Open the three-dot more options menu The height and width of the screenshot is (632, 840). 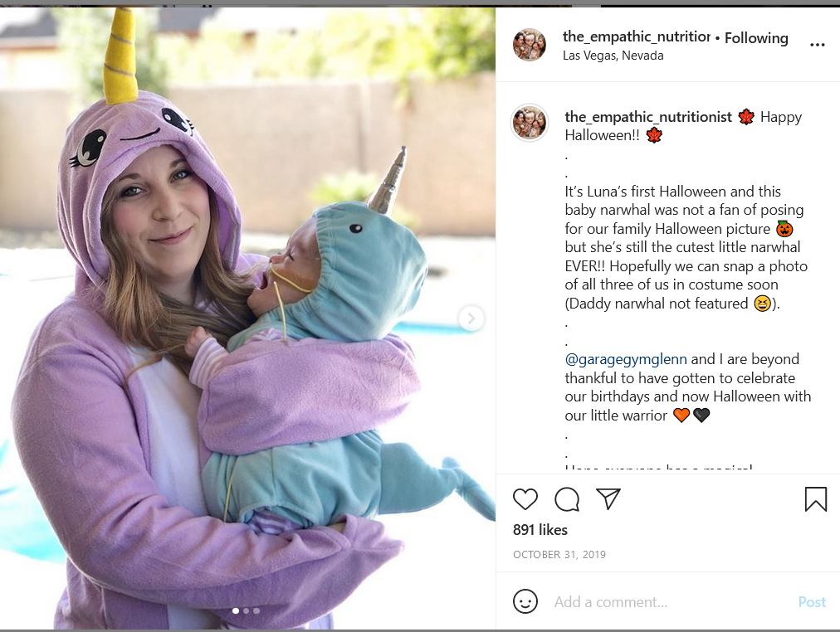point(818,45)
